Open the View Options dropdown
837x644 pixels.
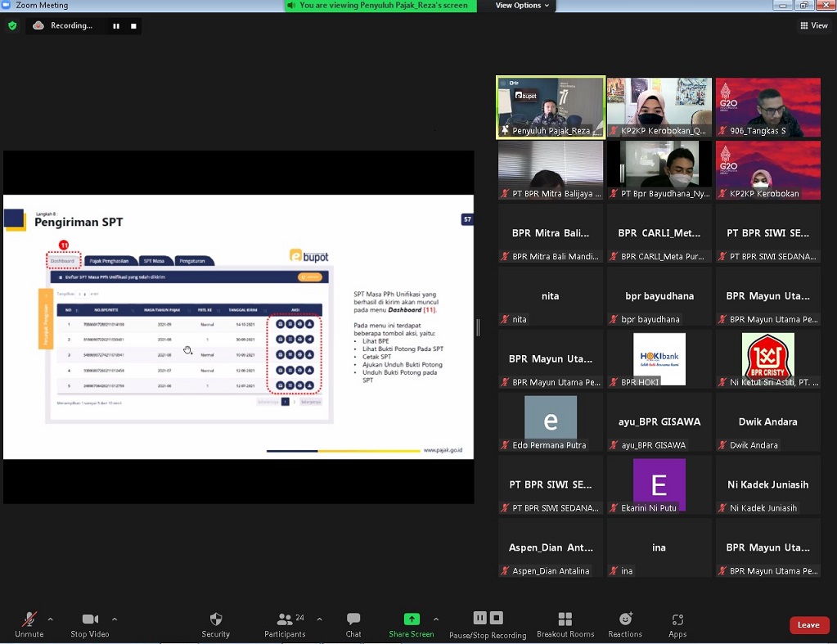[x=522, y=6]
